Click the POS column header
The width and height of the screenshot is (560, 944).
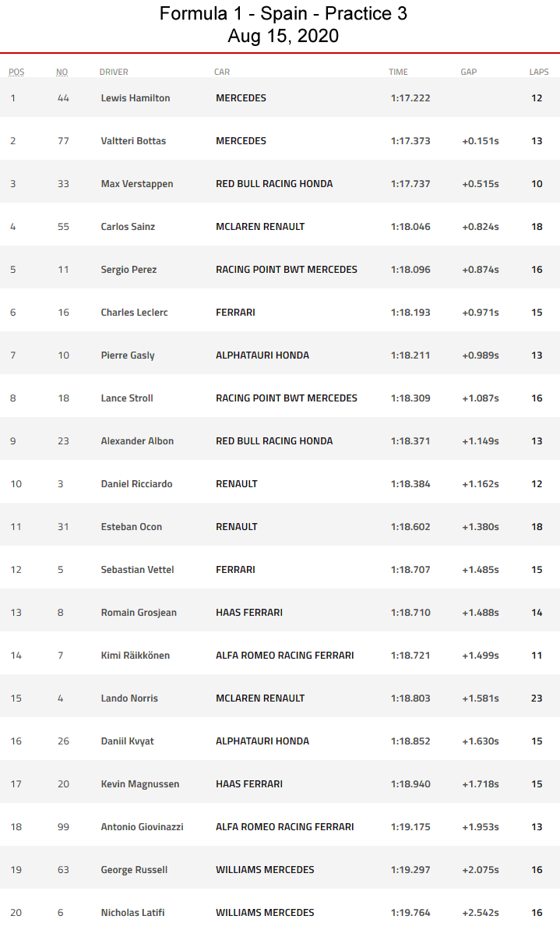click(16, 72)
